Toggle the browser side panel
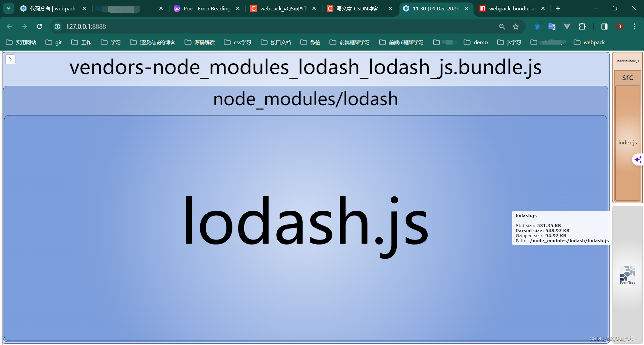The width and height of the screenshot is (644, 345). click(604, 26)
